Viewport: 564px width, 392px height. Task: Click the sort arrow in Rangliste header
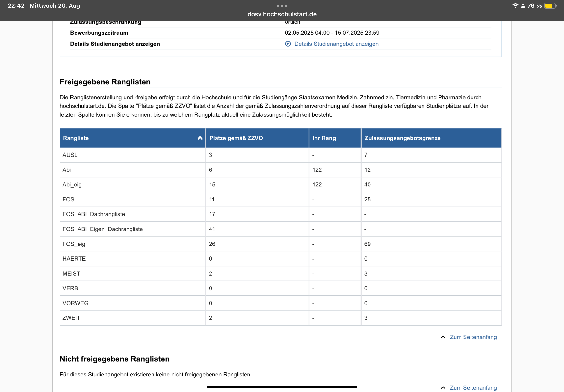(200, 138)
